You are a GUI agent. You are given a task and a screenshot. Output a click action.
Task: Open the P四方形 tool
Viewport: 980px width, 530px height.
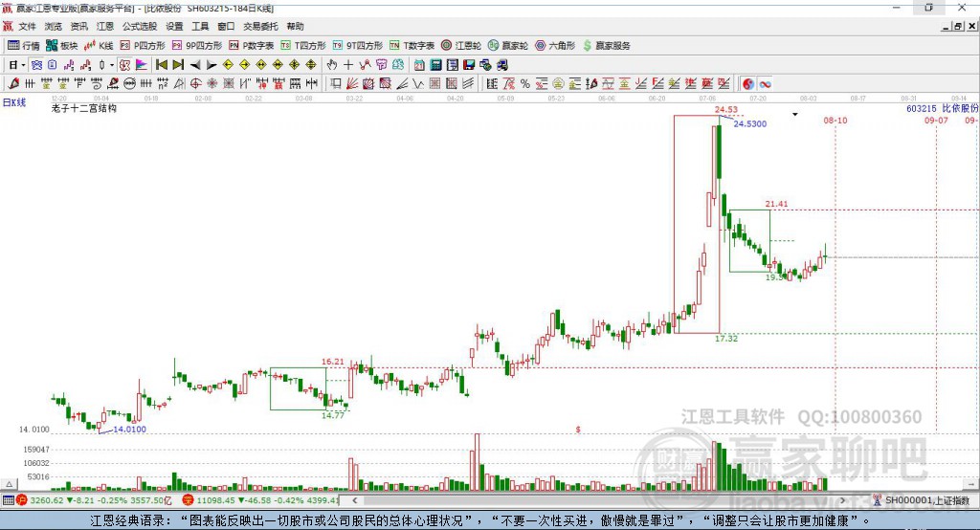click(x=143, y=46)
